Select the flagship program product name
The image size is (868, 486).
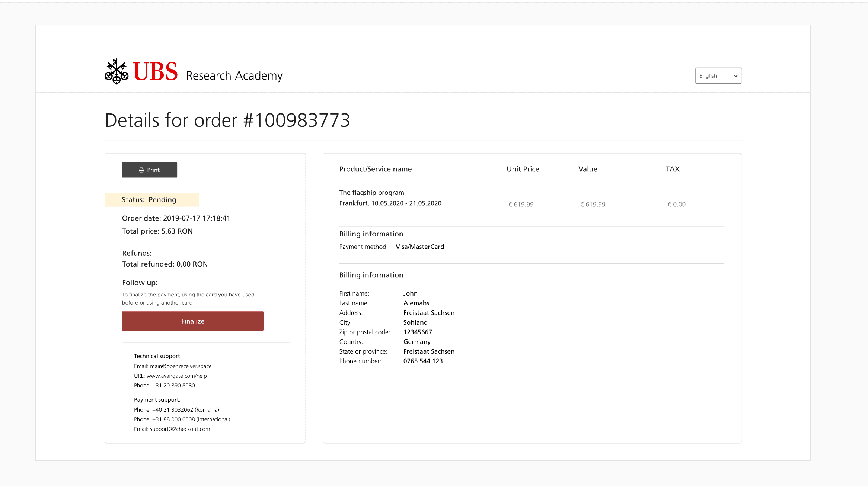[371, 193]
